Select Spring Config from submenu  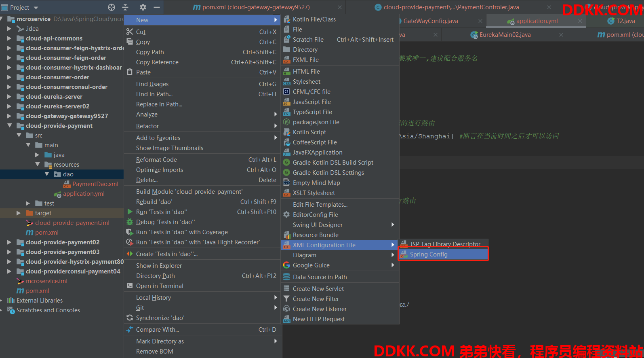tap(443, 254)
